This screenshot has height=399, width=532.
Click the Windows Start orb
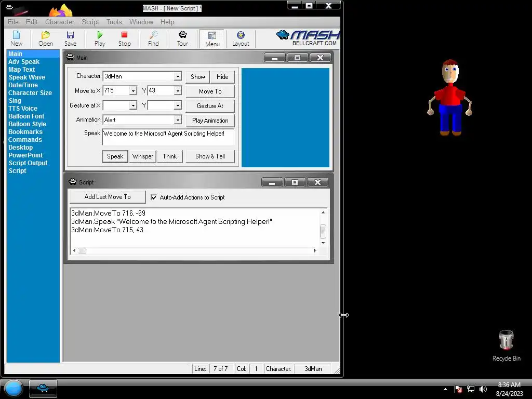click(14, 389)
